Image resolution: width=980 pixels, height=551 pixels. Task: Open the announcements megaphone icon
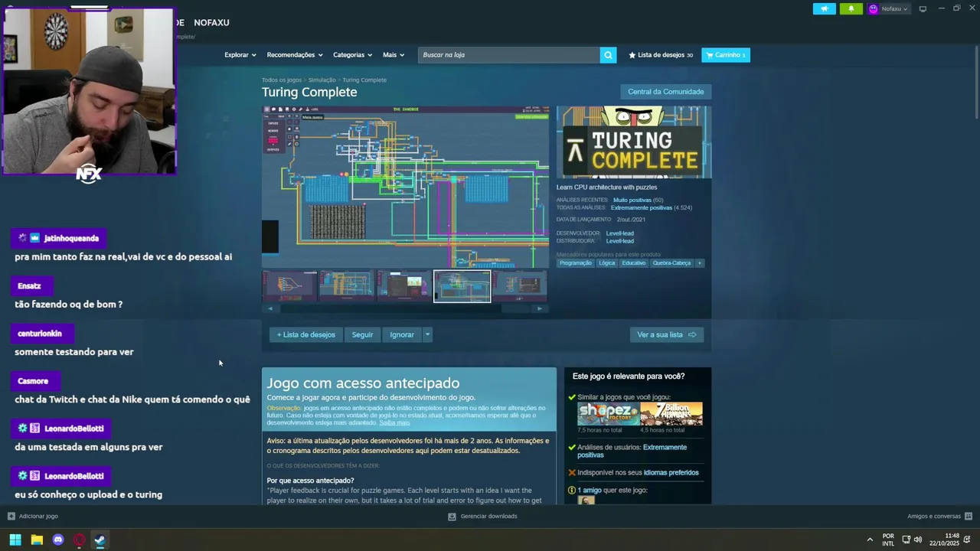point(825,9)
